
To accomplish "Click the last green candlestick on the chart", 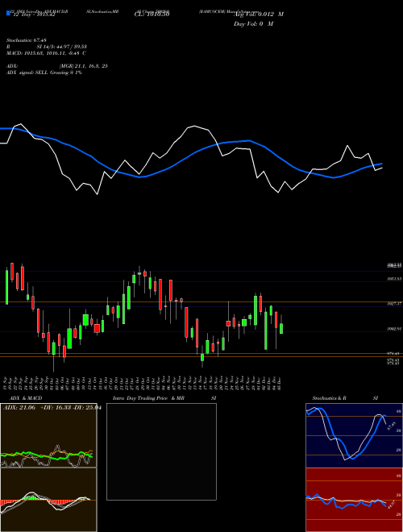I will [280, 328].
